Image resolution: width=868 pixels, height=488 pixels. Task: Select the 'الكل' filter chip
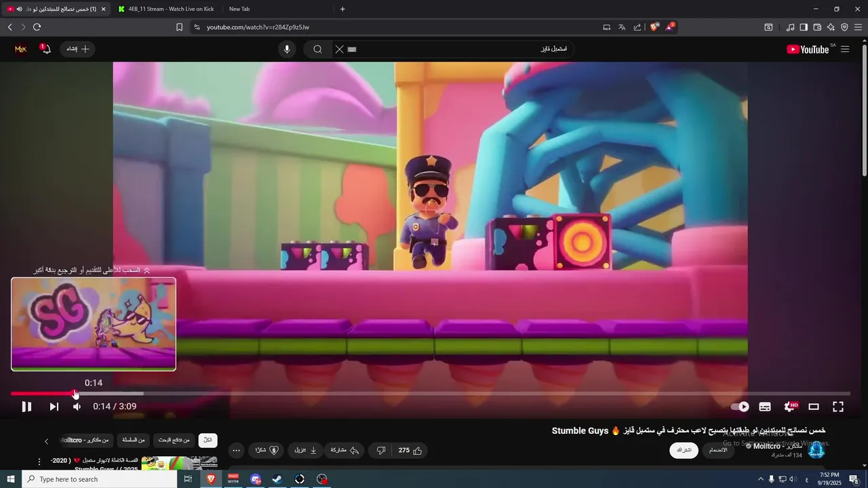tap(208, 441)
